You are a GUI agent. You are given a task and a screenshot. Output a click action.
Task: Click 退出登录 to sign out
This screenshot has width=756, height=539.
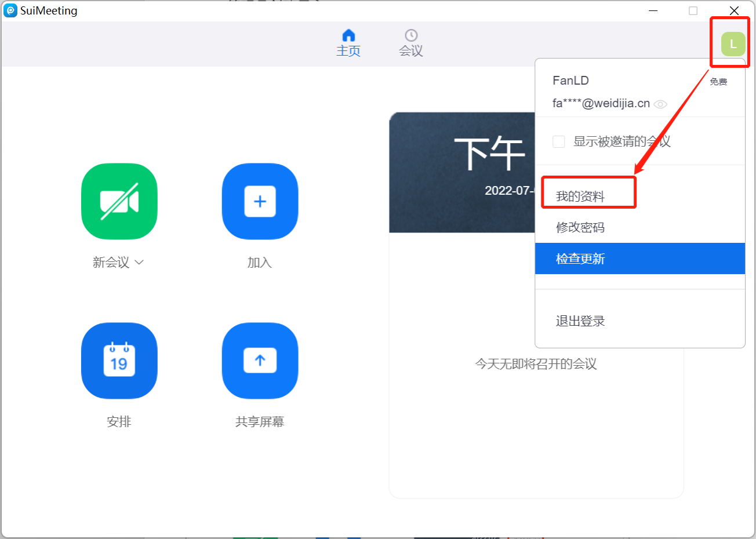click(580, 321)
